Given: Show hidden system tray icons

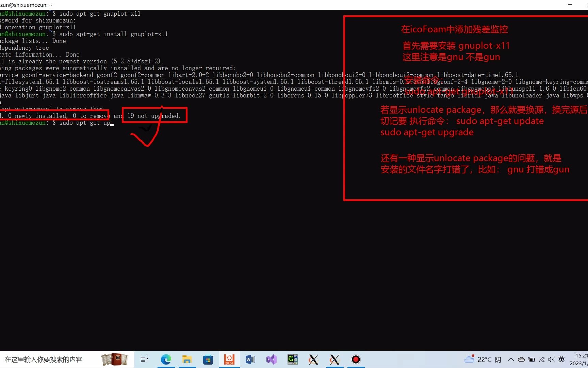Looking at the screenshot, I should click(x=511, y=359).
